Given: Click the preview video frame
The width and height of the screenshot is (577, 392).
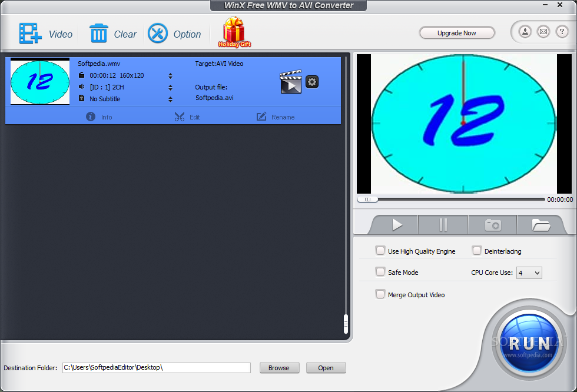Looking at the screenshot, I should coord(464,124).
